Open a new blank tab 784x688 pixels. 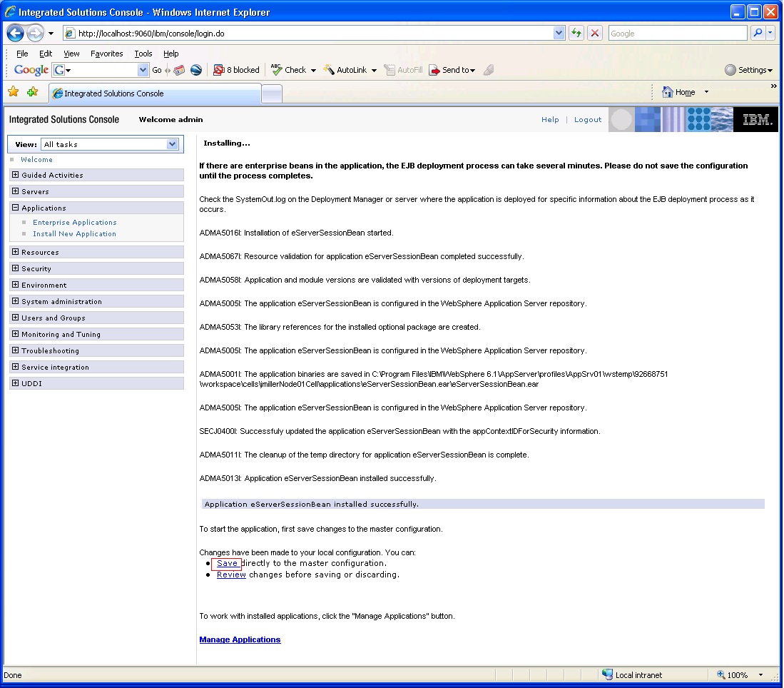pos(272,94)
